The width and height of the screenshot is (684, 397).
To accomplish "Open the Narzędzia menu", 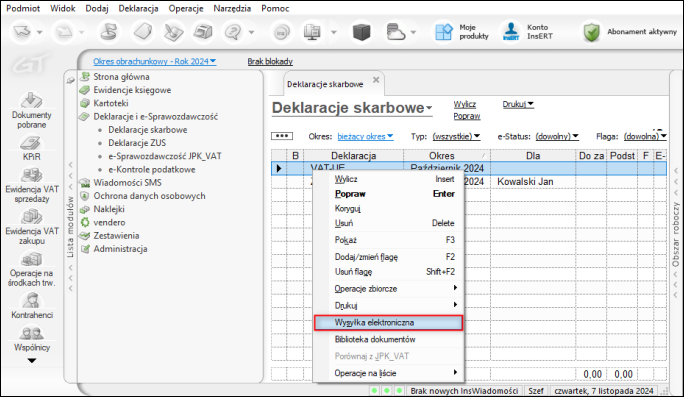I will [x=232, y=8].
